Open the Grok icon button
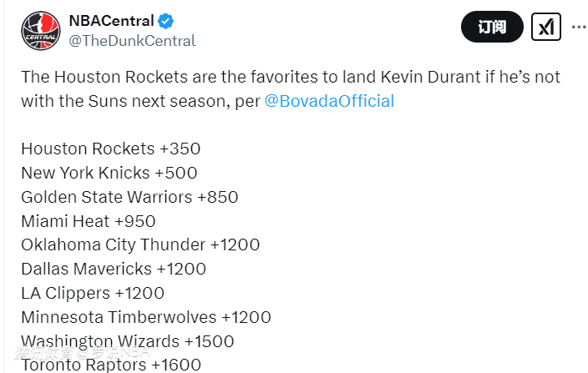The image size is (588, 373). (x=545, y=27)
